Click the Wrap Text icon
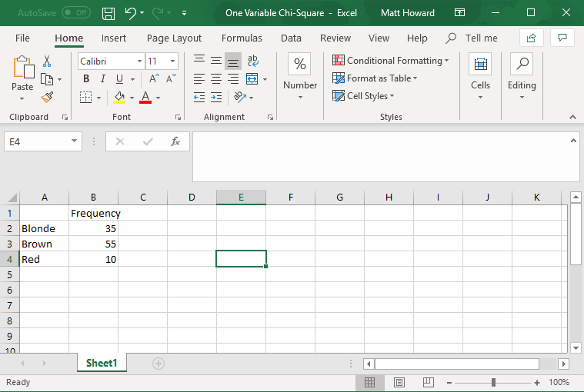 (x=252, y=61)
